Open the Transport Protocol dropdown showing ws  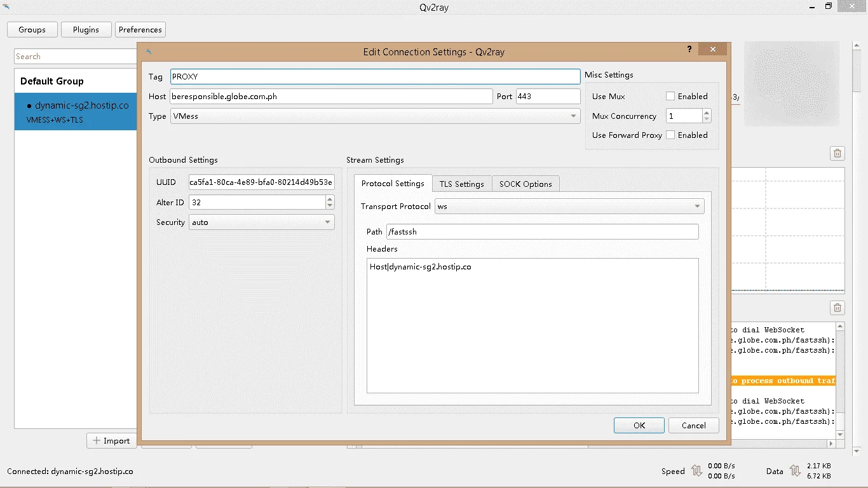point(569,207)
